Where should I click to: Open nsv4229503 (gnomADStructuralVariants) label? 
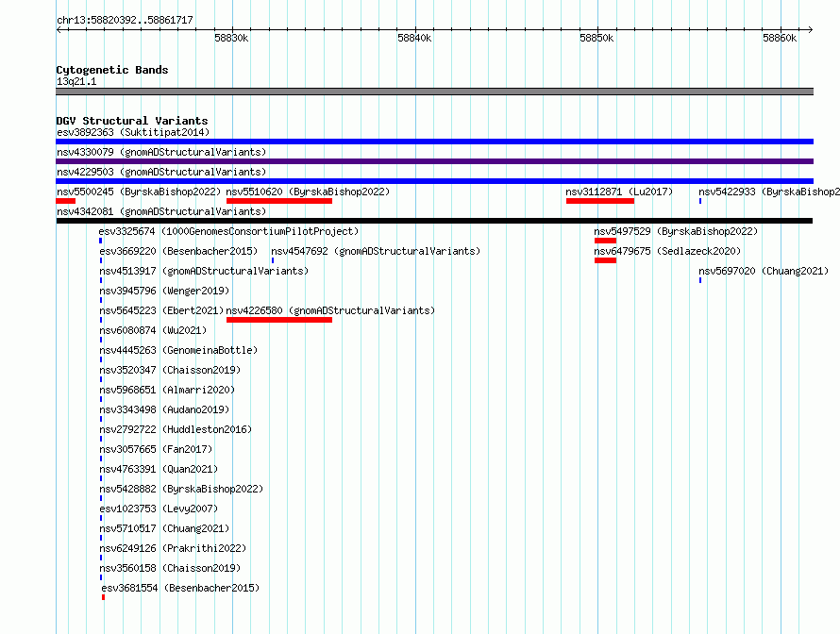coord(161,172)
